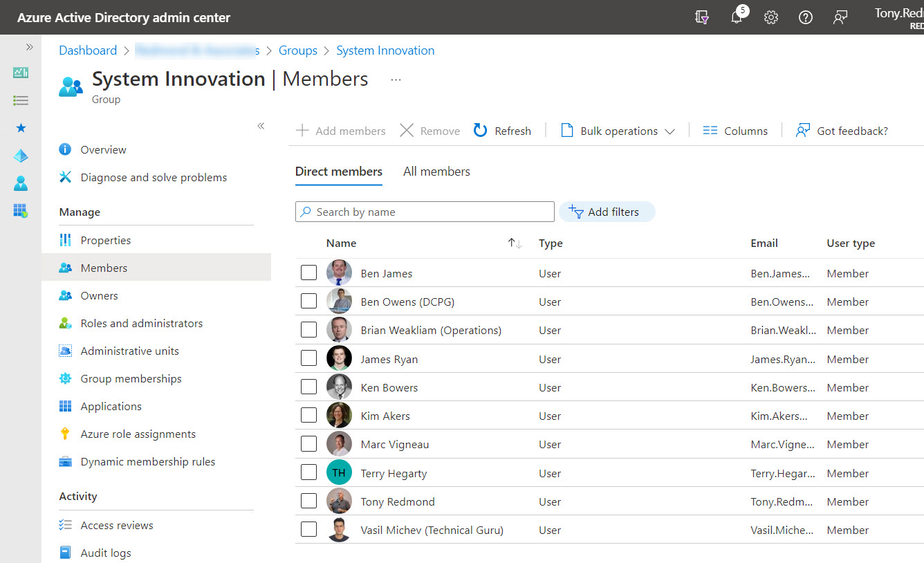Open All services list icon in rail

tap(21, 100)
